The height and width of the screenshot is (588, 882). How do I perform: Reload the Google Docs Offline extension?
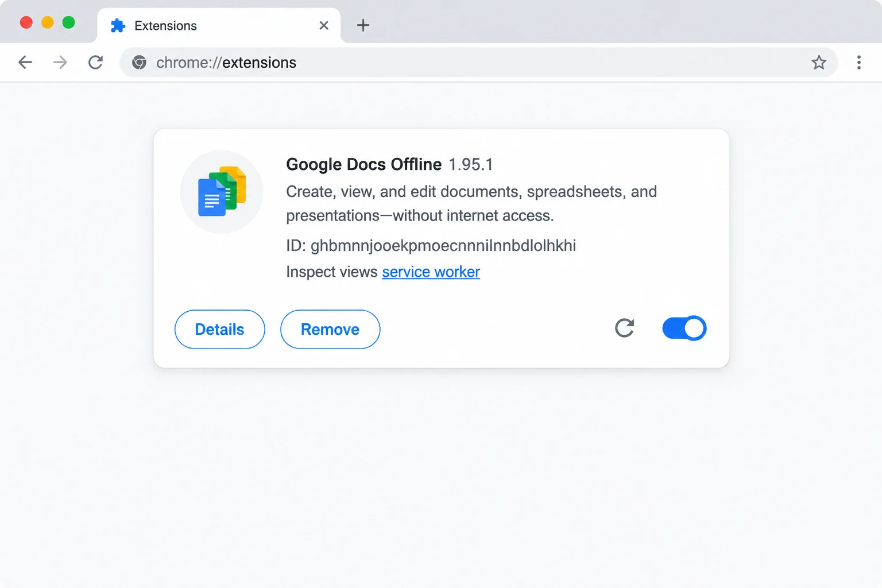[x=624, y=328]
